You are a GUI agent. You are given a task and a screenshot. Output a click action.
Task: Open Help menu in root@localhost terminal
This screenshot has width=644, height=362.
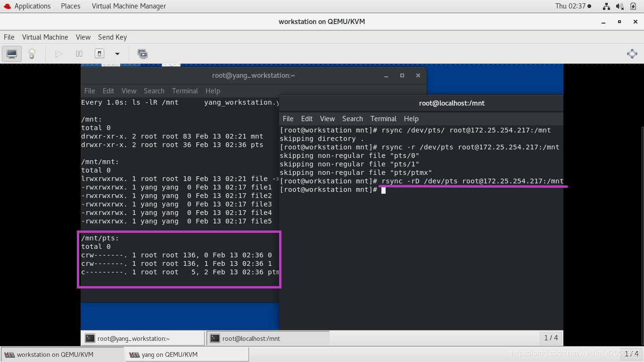coord(411,119)
